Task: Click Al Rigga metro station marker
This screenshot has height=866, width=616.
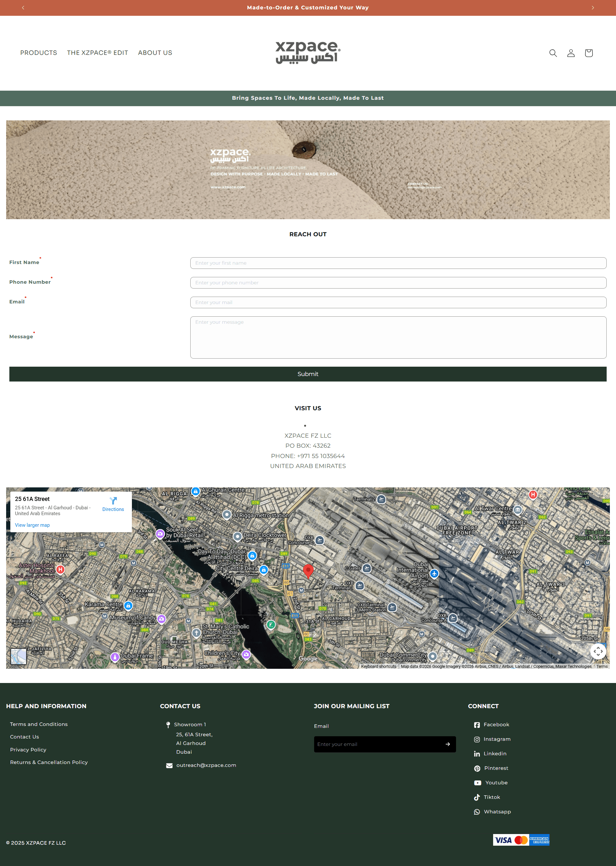Action: click(227, 515)
